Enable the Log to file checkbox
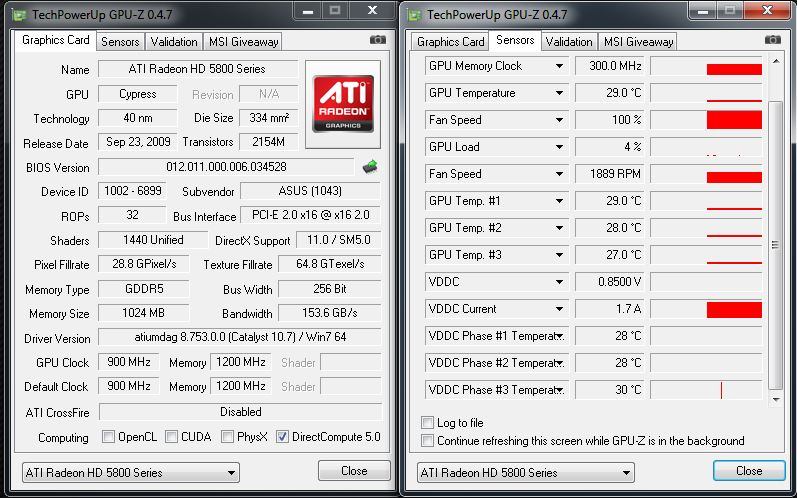 coord(427,422)
